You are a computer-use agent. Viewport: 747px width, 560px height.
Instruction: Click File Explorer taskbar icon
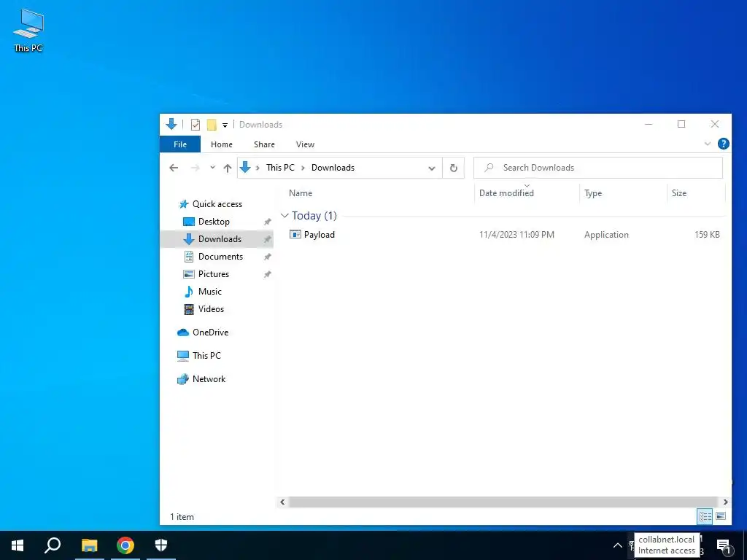pyautogui.click(x=89, y=545)
